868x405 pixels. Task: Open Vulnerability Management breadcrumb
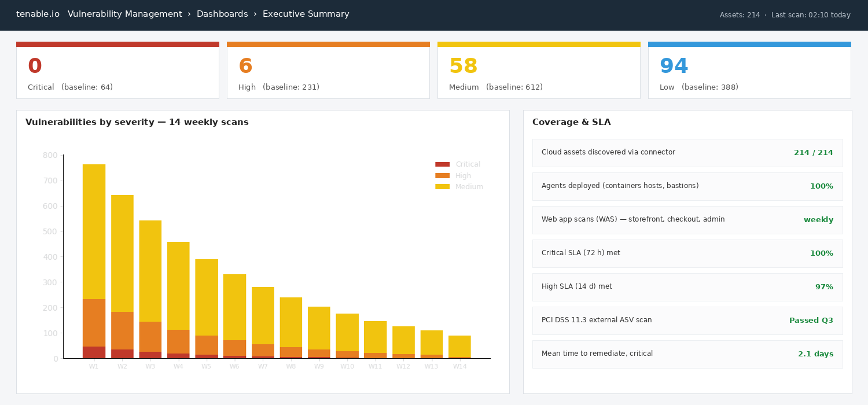124,14
